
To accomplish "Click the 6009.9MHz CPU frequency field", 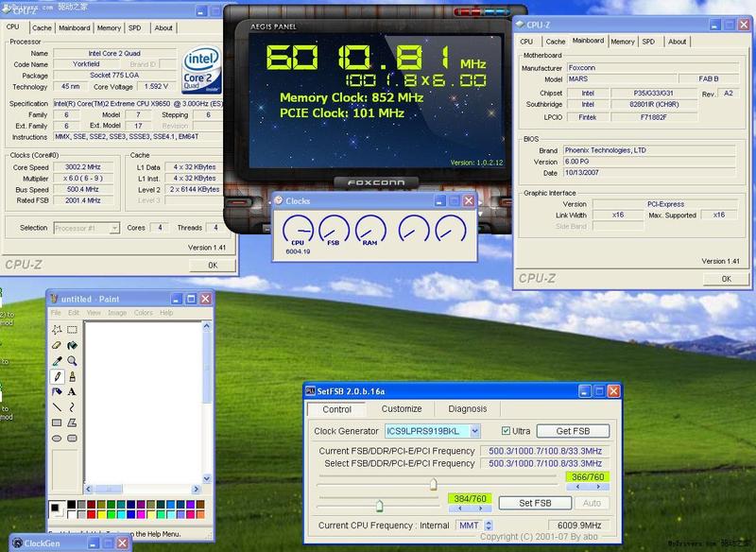I will click(x=579, y=526).
